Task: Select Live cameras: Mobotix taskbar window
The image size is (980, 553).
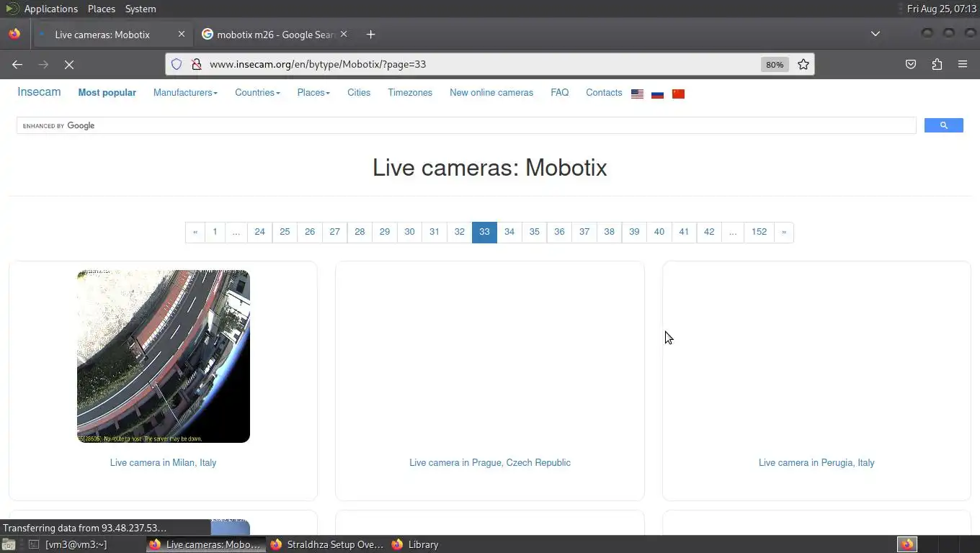Action: 206,544
